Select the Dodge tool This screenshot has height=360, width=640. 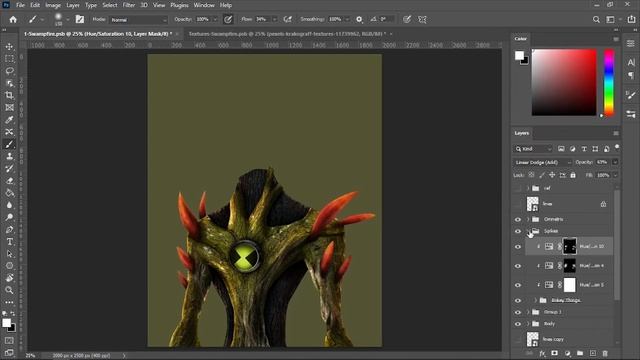point(9,217)
